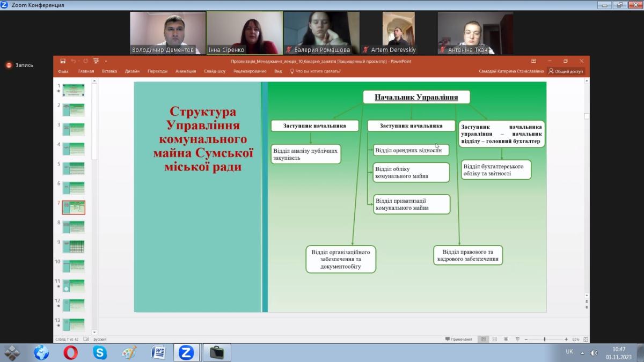The width and height of the screenshot is (644, 362).
Task: Click volume speaker icon in system tray
Action: click(x=594, y=352)
